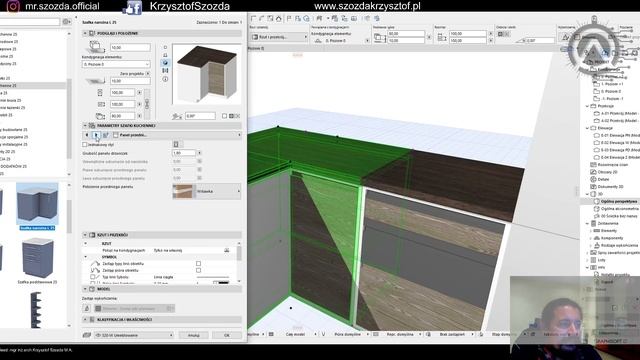Viewport: 640px width, 360px height.
Task: Expand the Klasyfikacja i właściwości section
Action: [x=85, y=320]
